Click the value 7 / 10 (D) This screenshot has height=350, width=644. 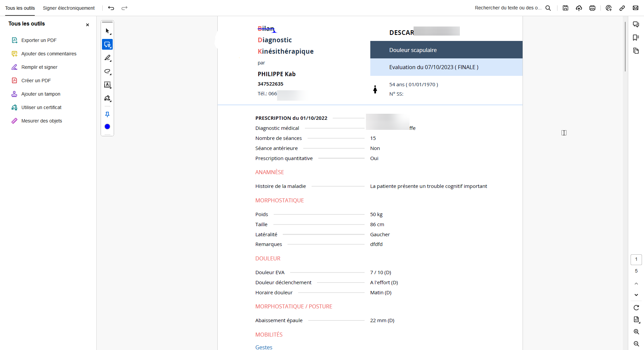pyautogui.click(x=381, y=272)
